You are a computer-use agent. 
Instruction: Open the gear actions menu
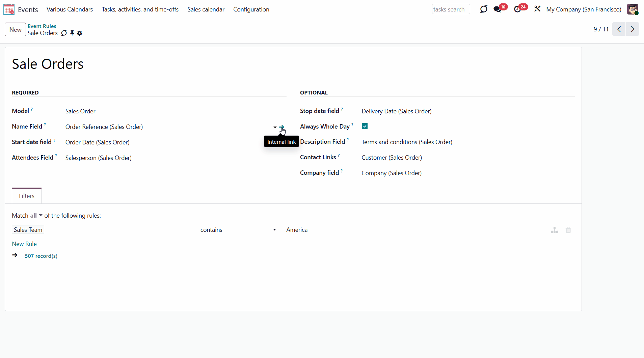click(80, 33)
